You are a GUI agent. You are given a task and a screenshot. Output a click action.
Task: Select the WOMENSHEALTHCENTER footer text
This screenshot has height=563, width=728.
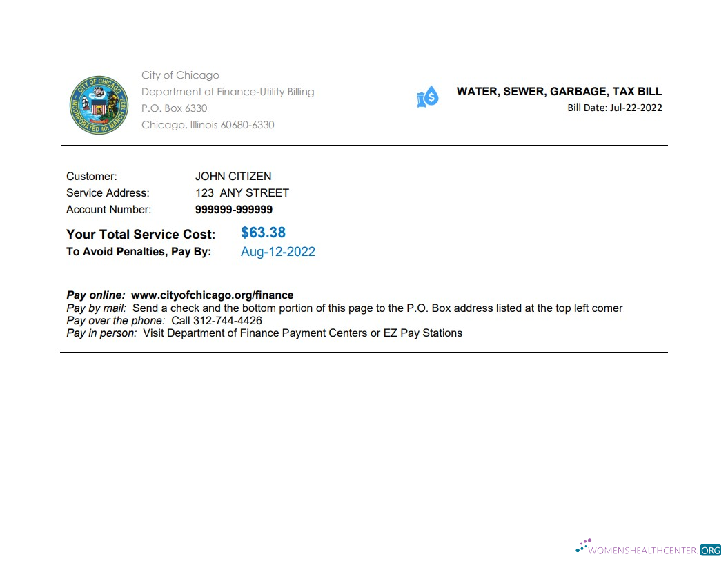(642, 550)
